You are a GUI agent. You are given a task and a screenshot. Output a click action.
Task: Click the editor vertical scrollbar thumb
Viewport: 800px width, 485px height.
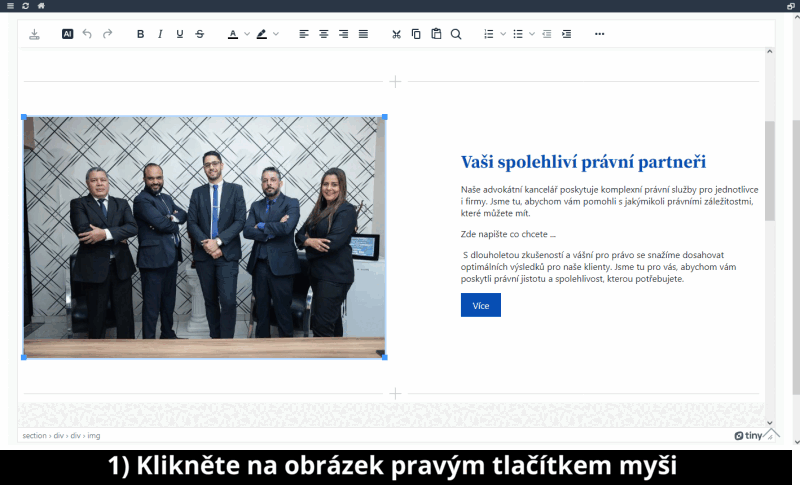(769, 171)
